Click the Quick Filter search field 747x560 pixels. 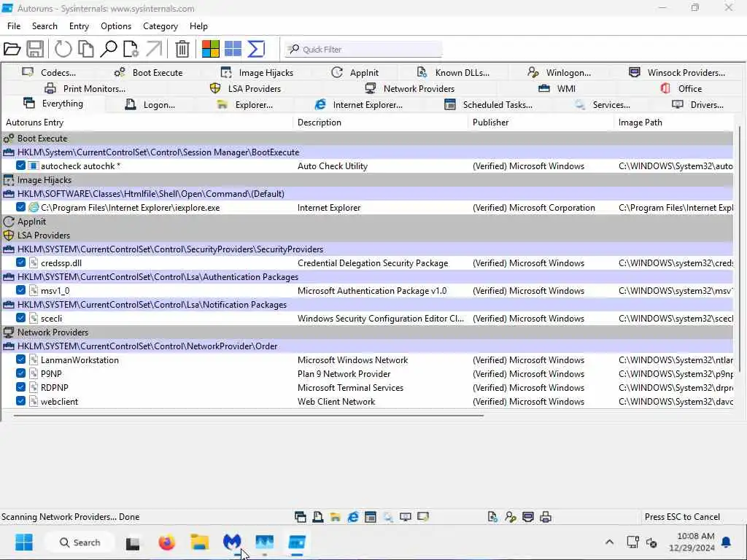pos(364,49)
